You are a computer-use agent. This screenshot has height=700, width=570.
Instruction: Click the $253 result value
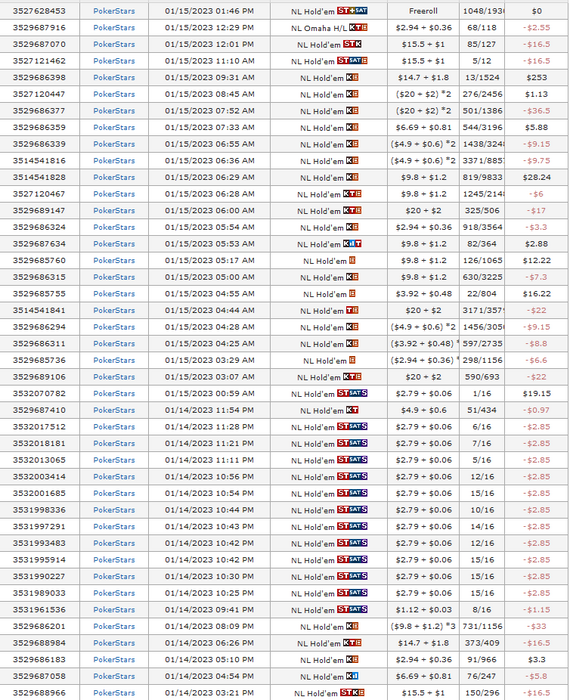pos(537,77)
